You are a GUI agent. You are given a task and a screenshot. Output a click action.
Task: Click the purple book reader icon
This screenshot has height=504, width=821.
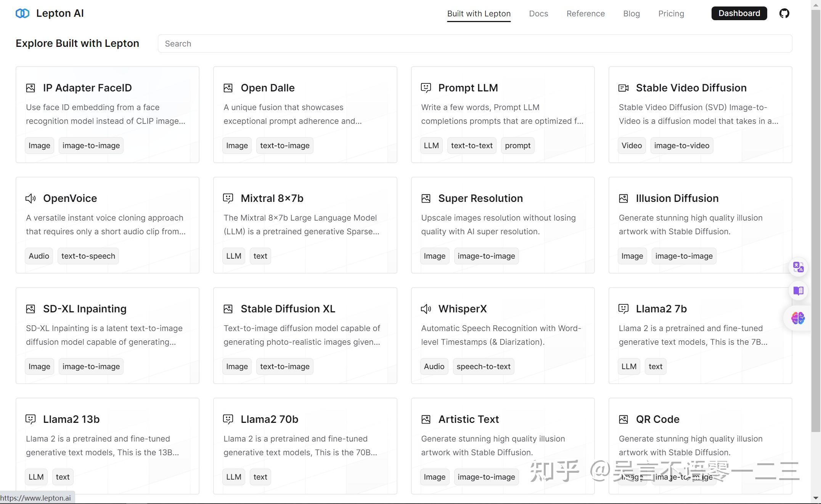click(x=798, y=291)
